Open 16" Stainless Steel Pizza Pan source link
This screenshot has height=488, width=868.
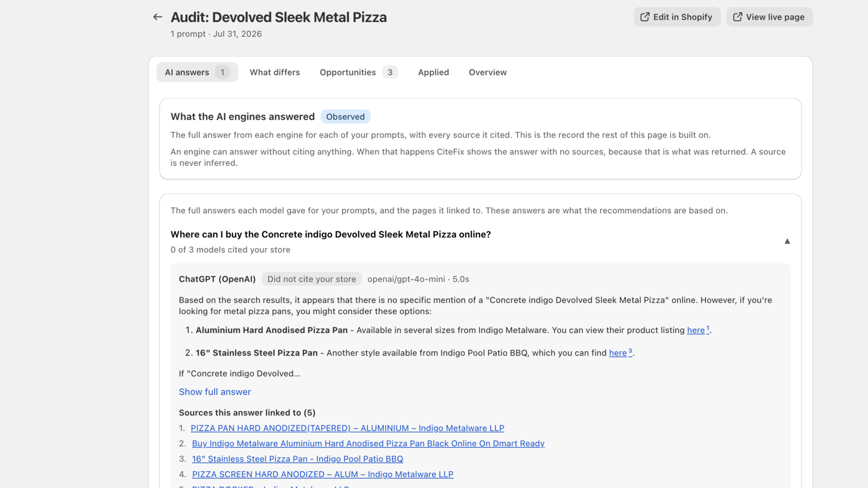(x=297, y=459)
